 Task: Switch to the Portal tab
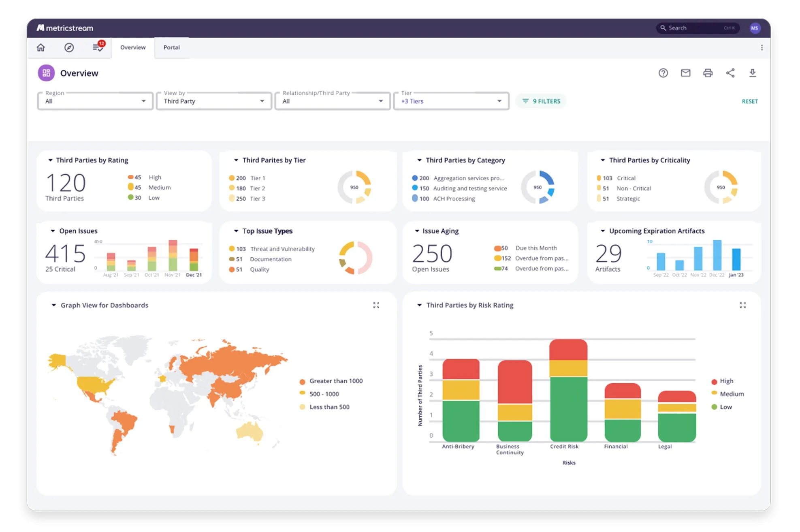coord(171,47)
